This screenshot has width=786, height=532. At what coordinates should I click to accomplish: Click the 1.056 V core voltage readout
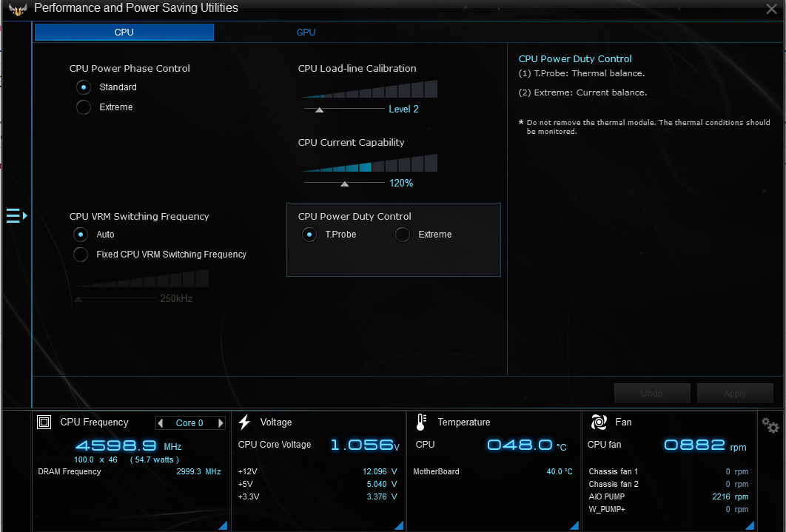click(365, 445)
